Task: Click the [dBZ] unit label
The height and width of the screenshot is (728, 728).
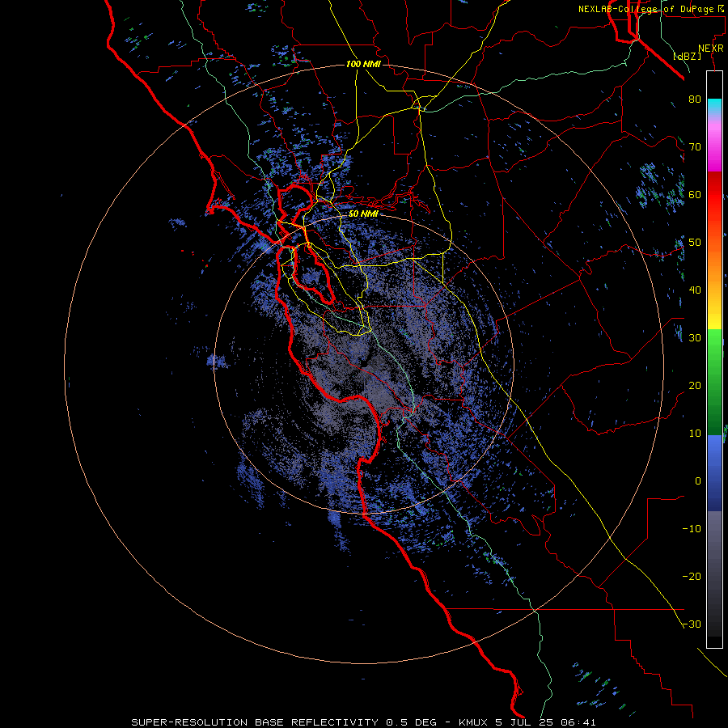Action: tap(687, 56)
